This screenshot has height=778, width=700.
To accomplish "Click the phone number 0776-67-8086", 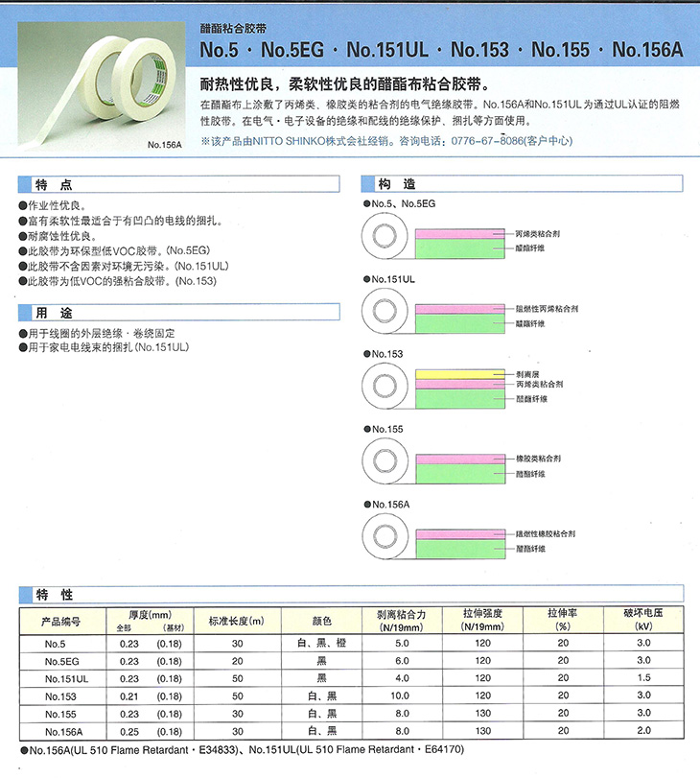I will tap(487, 141).
